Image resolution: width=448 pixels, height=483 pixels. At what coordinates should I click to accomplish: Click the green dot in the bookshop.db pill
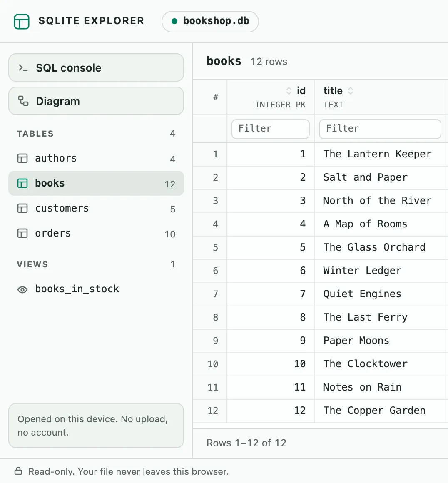tap(174, 21)
